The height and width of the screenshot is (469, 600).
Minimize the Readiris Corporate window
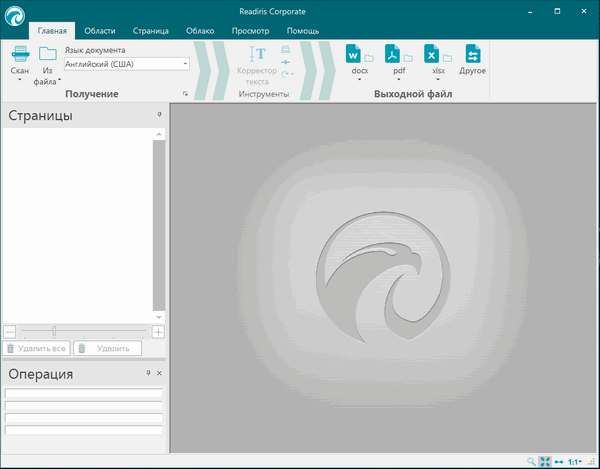(530, 12)
